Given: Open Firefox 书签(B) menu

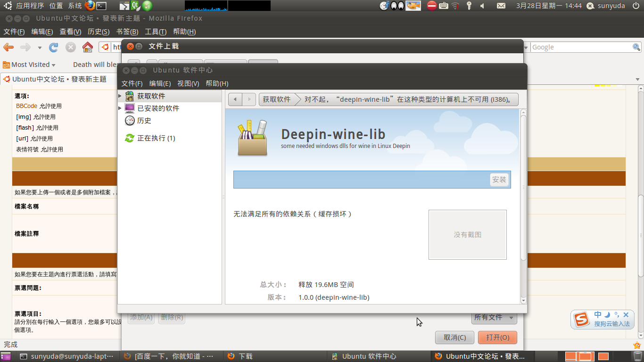Looking at the screenshot, I should point(127,32).
